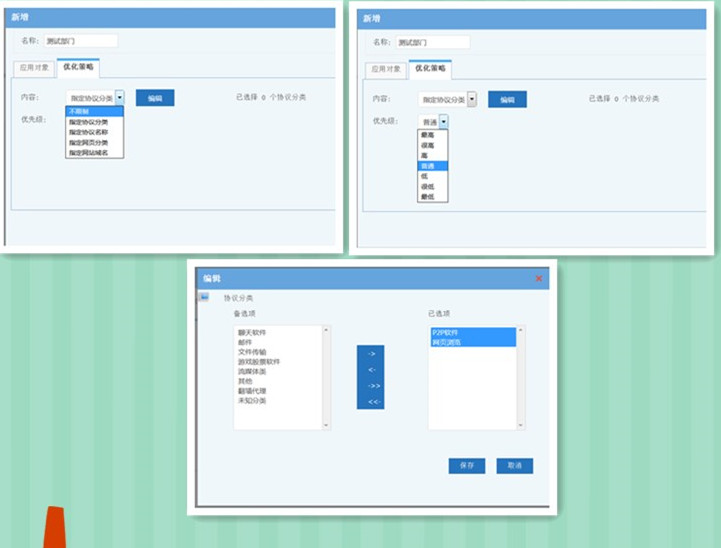The image size is (721, 548).
Task: Select 最低 in the priority list
Action: pos(427,197)
